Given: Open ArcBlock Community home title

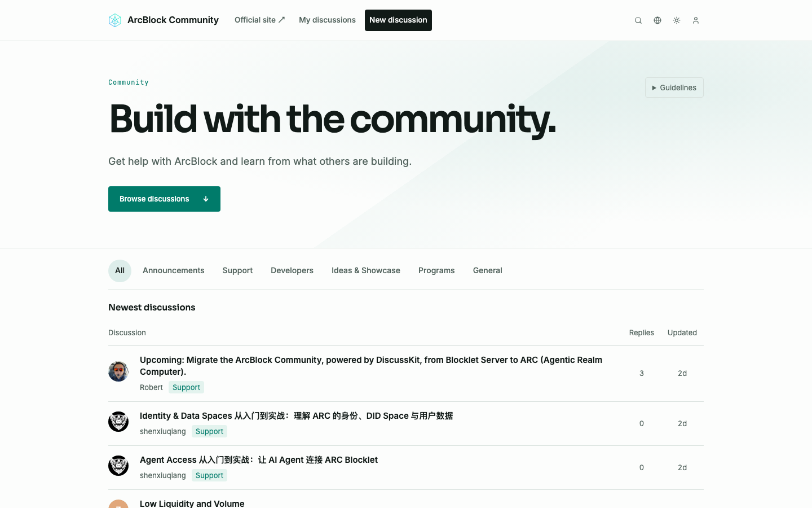Looking at the screenshot, I should pos(173,20).
